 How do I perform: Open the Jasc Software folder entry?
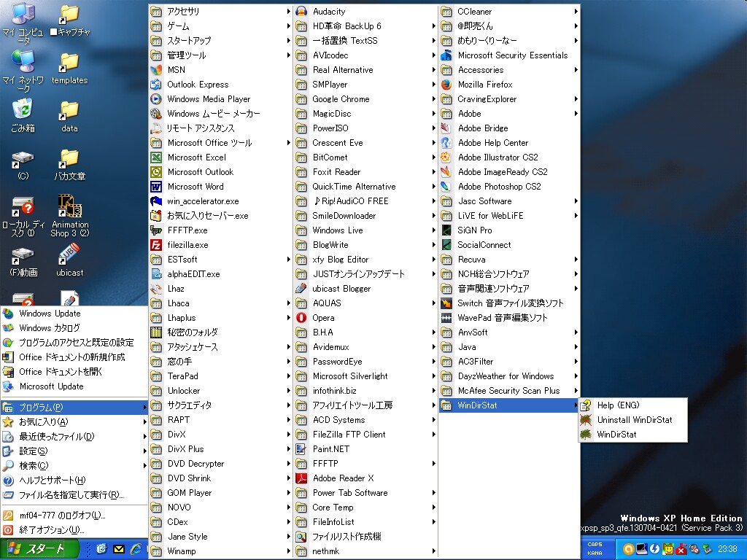coord(508,201)
